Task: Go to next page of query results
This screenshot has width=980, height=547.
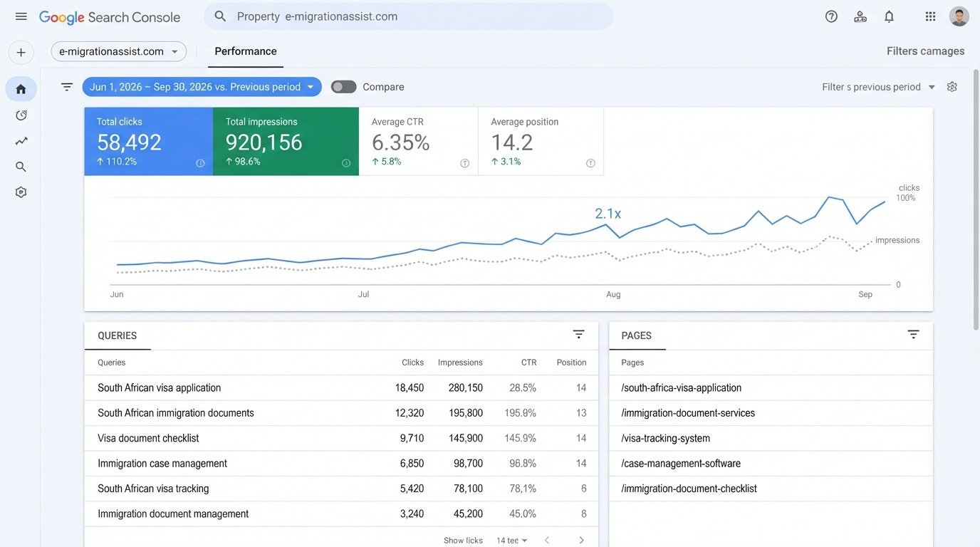Action: tap(581, 541)
